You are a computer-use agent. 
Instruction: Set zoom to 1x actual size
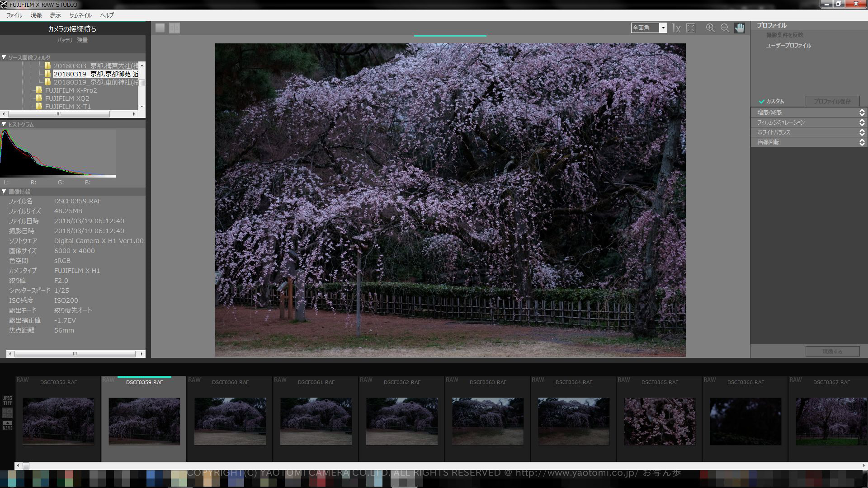coord(676,28)
